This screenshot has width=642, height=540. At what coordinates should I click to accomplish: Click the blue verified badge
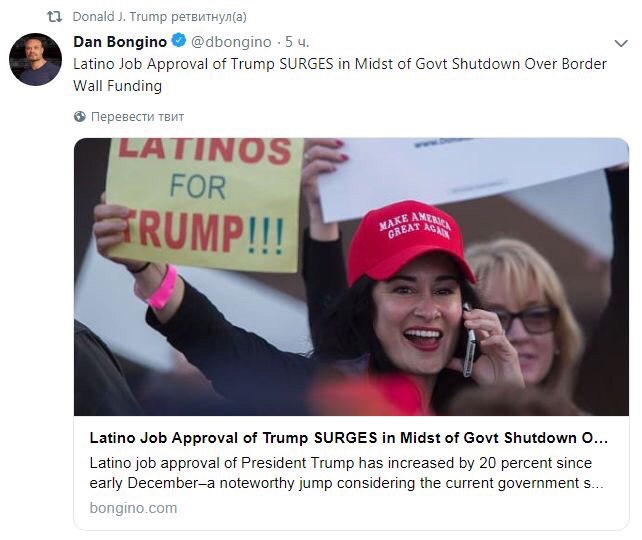(x=179, y=41)
